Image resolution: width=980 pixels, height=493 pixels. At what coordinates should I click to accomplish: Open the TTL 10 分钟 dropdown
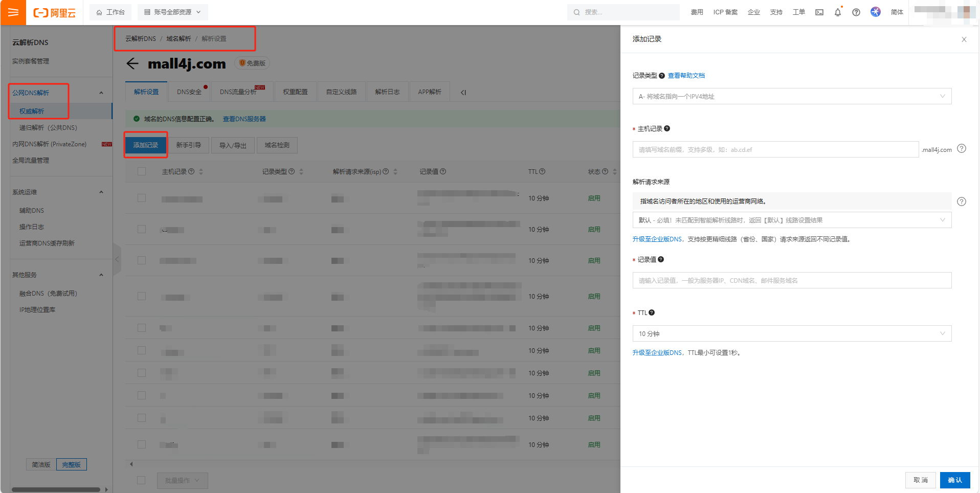tap(791, 333)
